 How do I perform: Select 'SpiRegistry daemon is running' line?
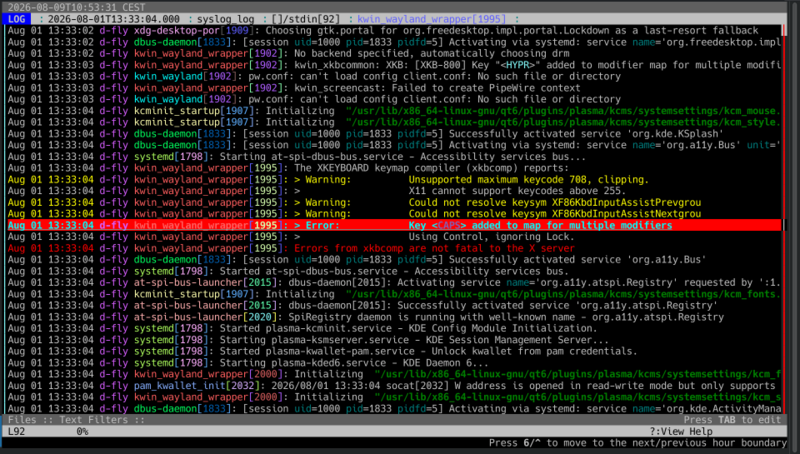[394, 317]
